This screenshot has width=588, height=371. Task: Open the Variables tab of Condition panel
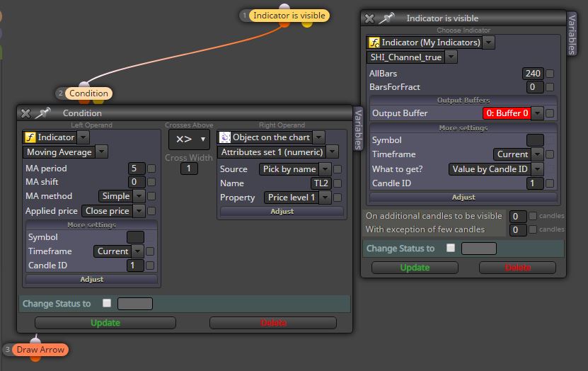coord(358,130)
